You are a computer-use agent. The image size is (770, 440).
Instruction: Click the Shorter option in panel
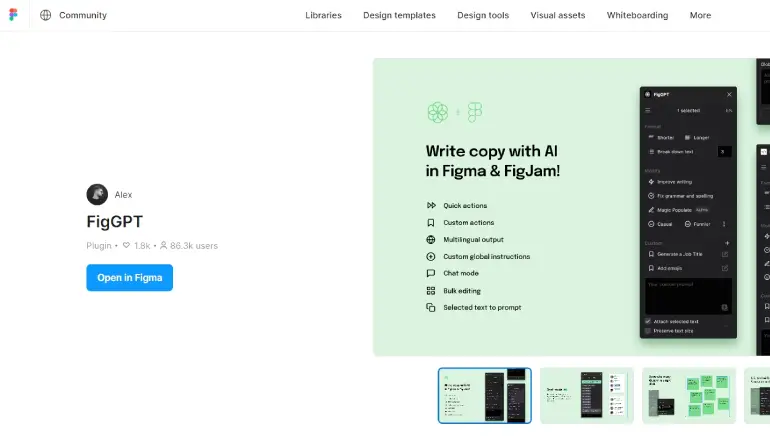[661, 138]
